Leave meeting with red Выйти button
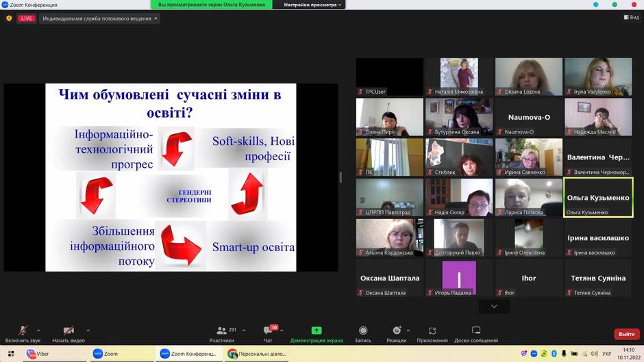Viewport: 644px width, 362px height. [x=627, y=334]
